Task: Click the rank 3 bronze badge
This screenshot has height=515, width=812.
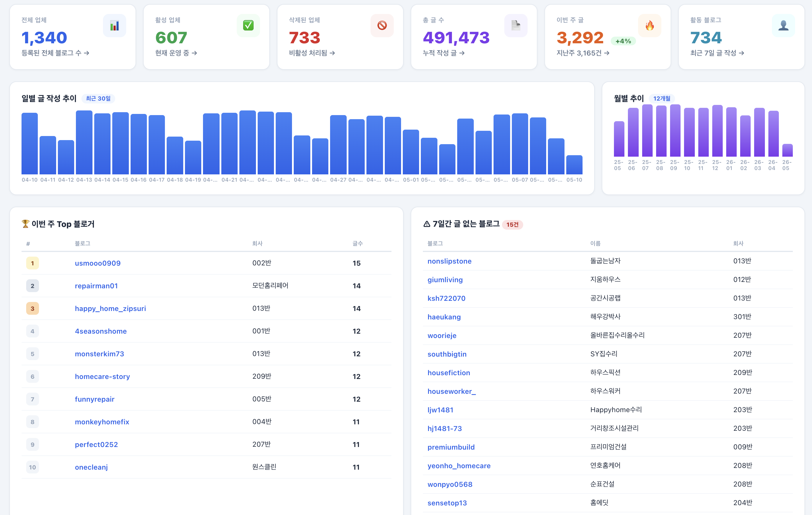Action: point(32,309)
